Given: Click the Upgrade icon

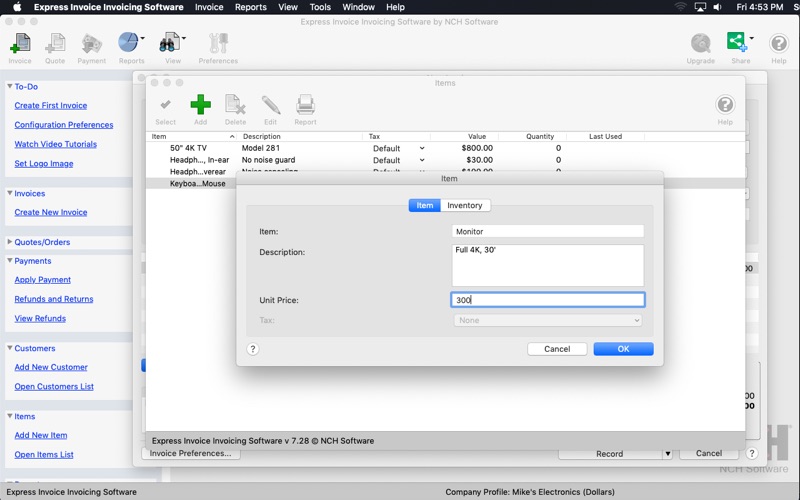Looking at the screenshot, I should pos(701,44).
